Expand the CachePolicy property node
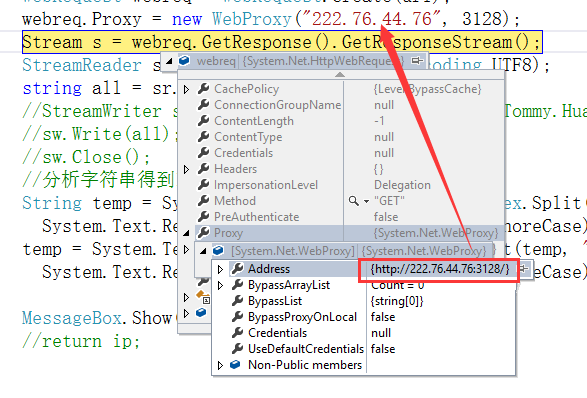Screen dimensions: 587x398 [186, 89]
